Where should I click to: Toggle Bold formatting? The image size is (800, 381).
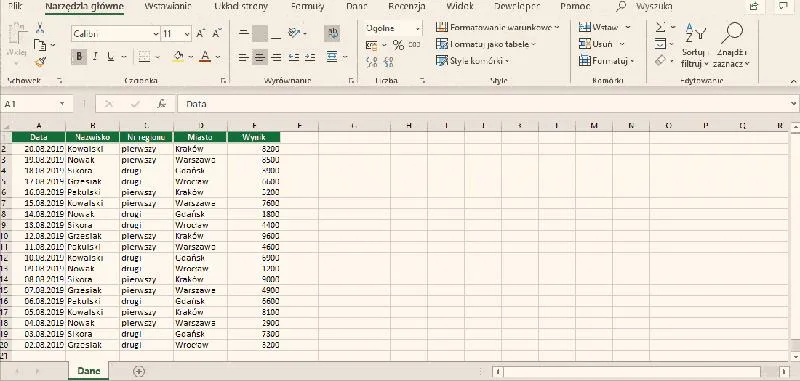79,57
